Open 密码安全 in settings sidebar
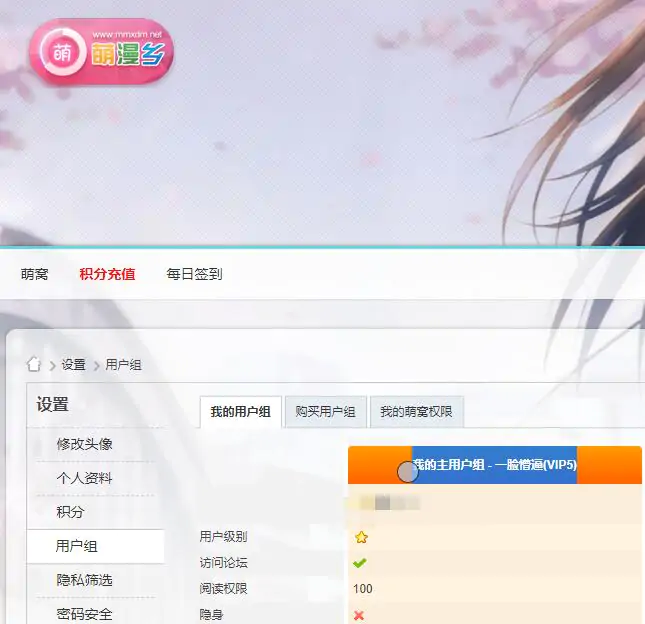The width and height of the screenshot is (645, 624). click(85, 614)
